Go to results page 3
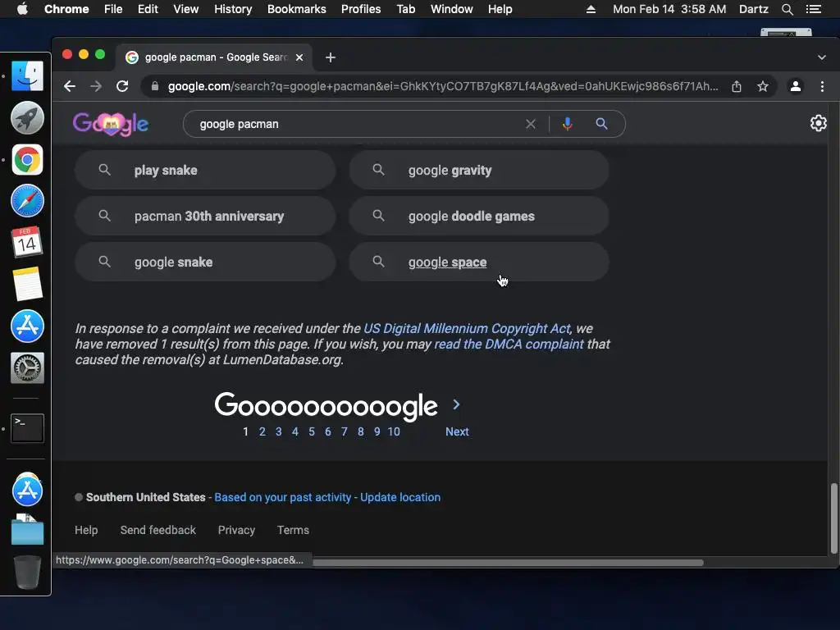 click(x=279, y=431)
